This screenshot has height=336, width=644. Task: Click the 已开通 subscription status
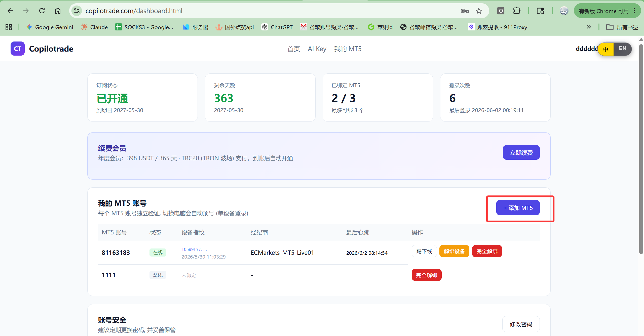tap(112, 98)
